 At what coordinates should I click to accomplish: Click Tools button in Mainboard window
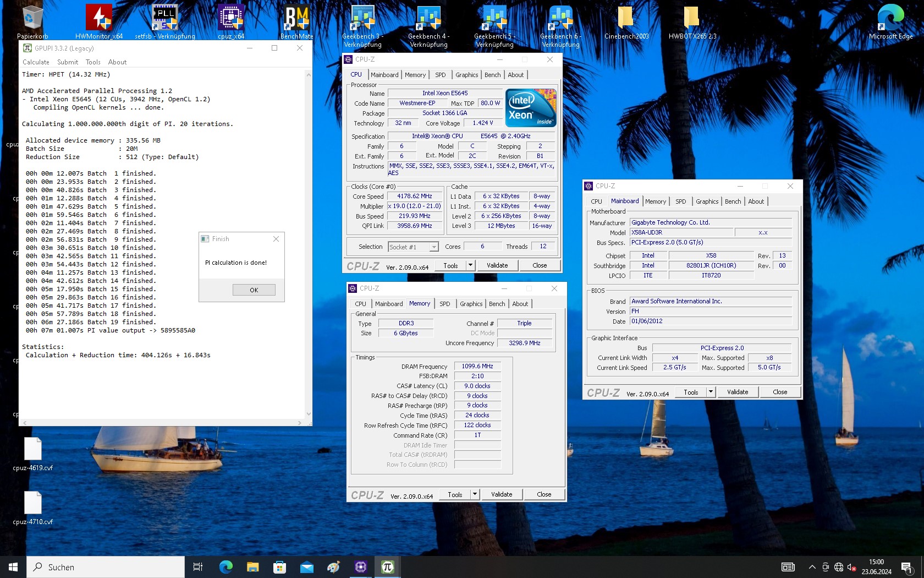point(691,392)
